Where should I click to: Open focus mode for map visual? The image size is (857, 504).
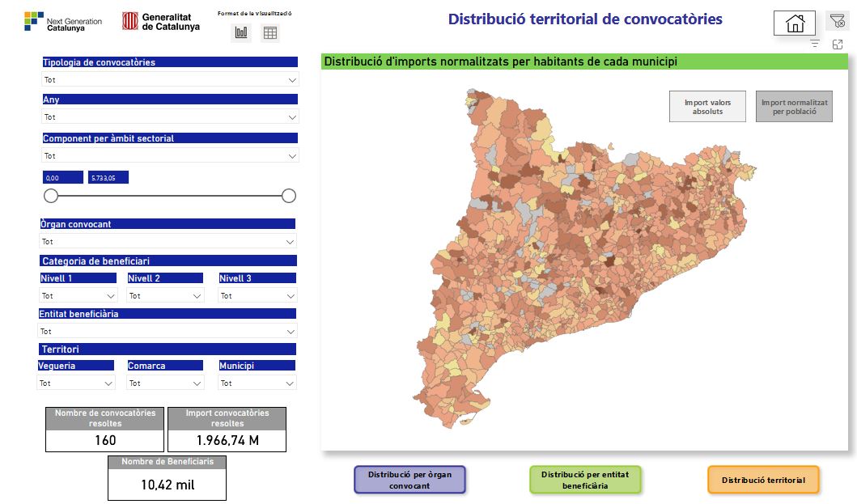838,44
